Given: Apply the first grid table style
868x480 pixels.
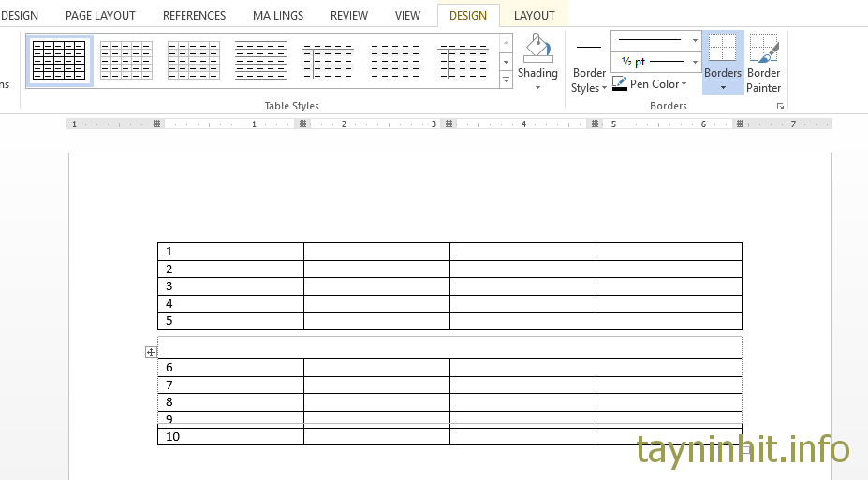Looking at the screenshot, I should [59, 61].
